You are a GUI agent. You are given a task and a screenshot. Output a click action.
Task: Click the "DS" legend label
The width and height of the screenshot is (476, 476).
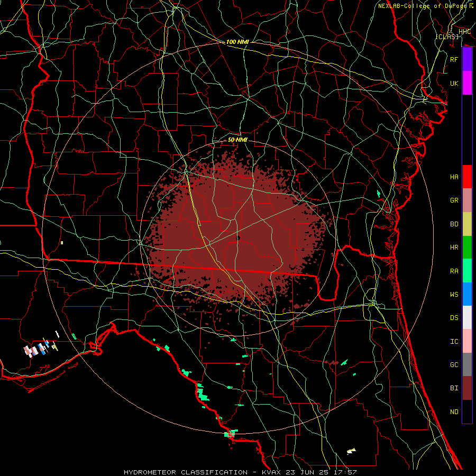(454, 317)
